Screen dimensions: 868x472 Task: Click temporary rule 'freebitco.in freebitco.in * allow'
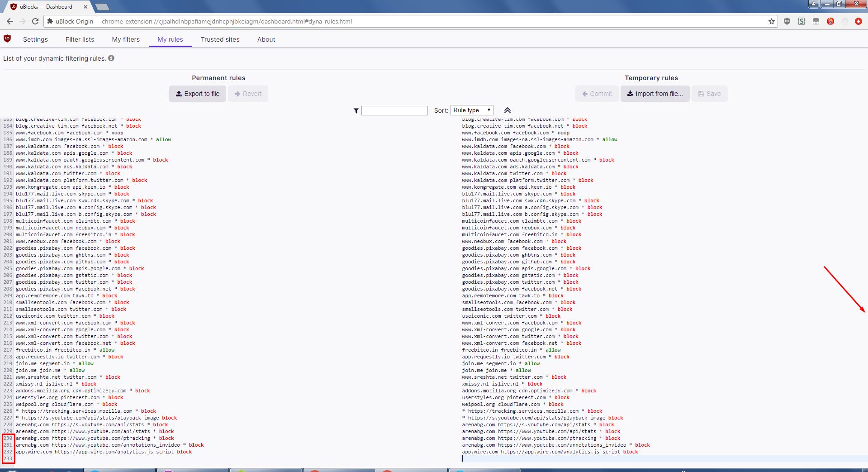click(511, 350)
